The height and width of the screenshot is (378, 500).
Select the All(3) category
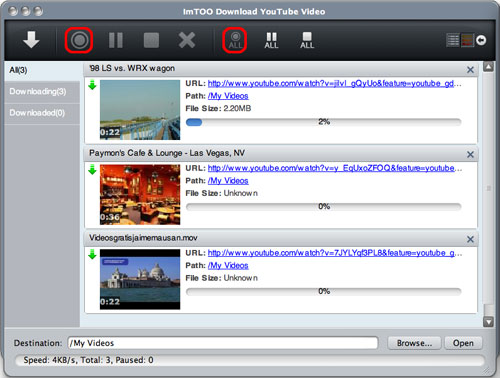(x=42, y=70)
